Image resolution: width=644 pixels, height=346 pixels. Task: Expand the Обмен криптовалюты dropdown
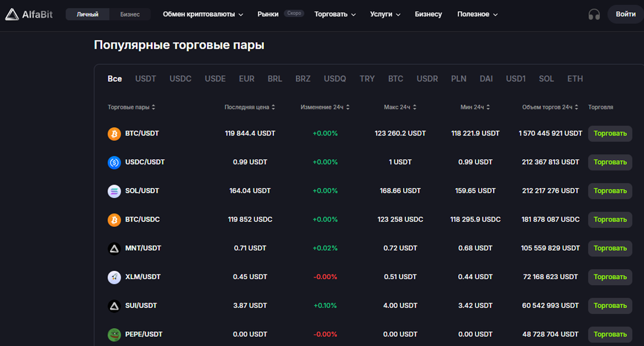coord(202,14)
